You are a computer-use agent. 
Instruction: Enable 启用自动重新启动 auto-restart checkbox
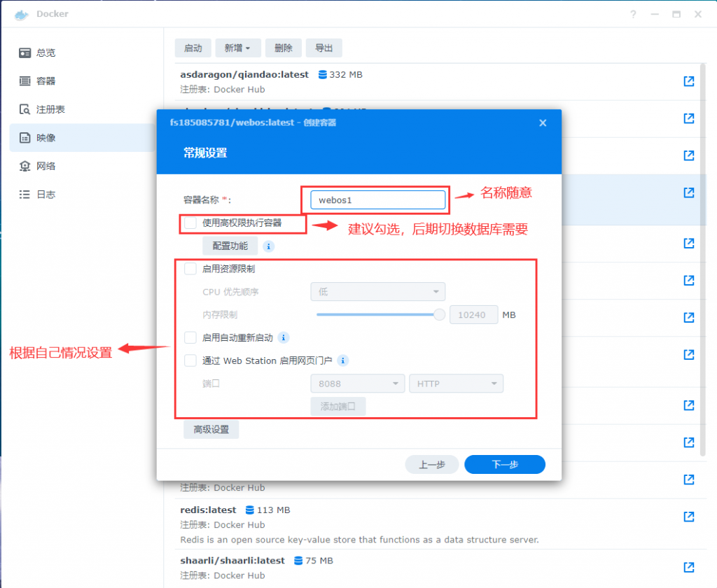pyautogui.click(x=190, y=337)
